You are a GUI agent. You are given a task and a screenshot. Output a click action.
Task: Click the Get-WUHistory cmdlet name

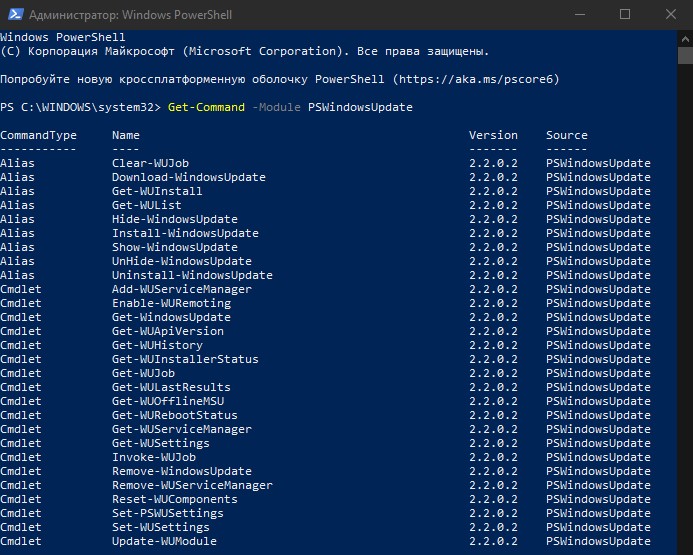click(x=157, y=345)
